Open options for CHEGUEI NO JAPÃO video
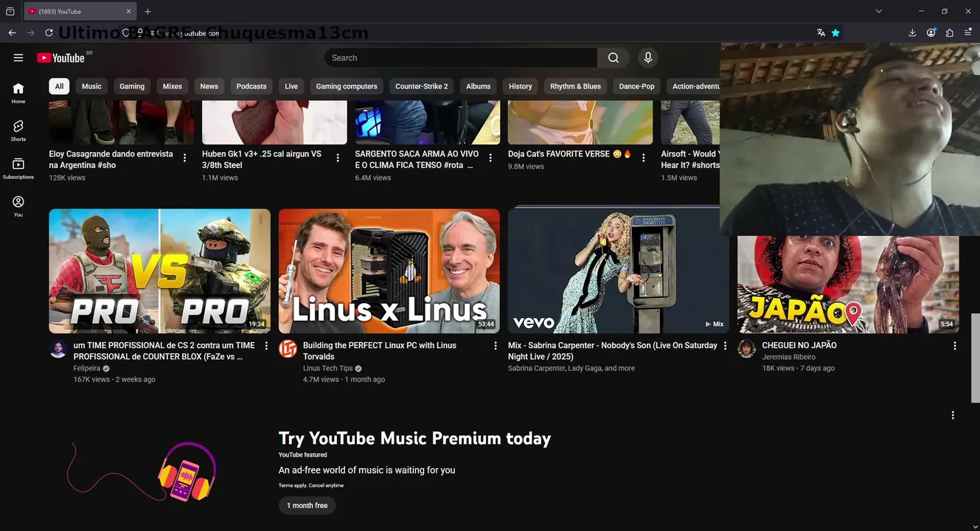 tap(955, 345)
